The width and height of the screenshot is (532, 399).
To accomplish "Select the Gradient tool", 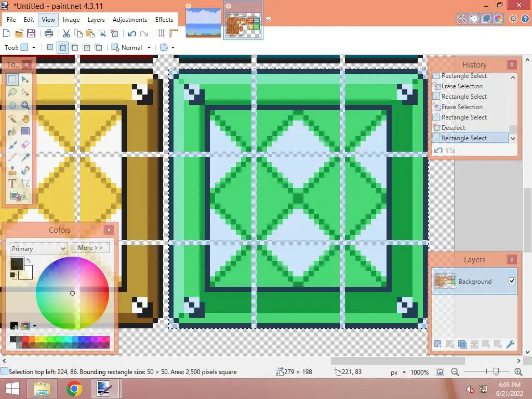I will click(x=25, y=131).
